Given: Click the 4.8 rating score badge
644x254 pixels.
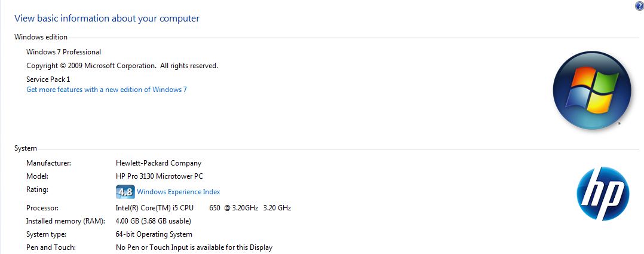Looking at the screenshot, I should [x=125, y=192].
